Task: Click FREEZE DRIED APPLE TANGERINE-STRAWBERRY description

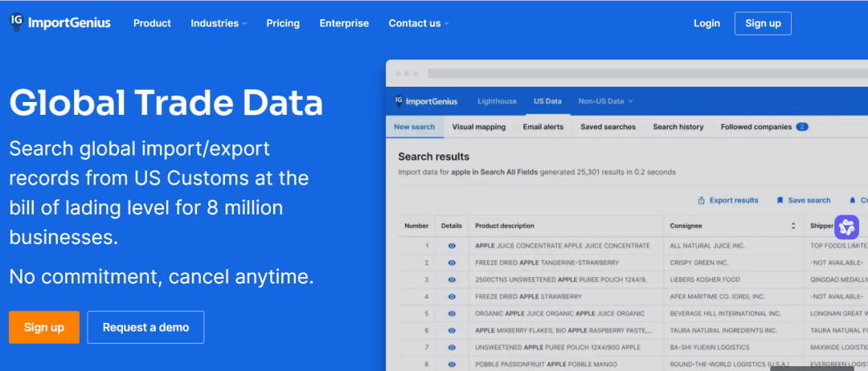Action: click(547, 263)
